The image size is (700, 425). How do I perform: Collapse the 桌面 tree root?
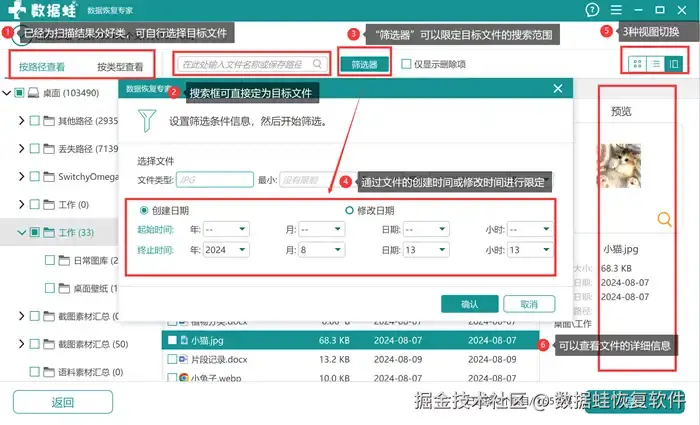click(6, 93)
